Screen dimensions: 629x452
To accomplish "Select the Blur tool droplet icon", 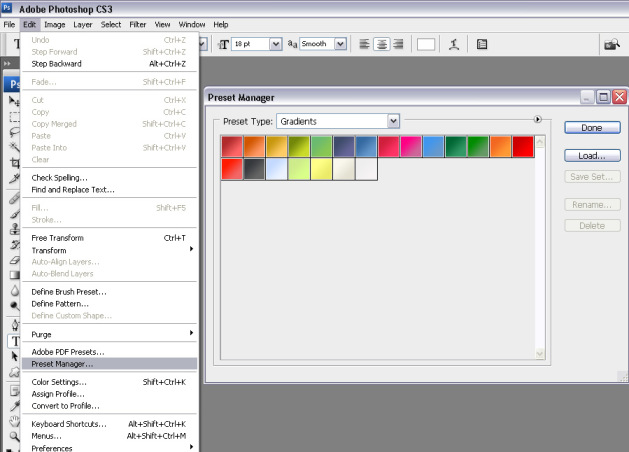I will coord(14,290).
